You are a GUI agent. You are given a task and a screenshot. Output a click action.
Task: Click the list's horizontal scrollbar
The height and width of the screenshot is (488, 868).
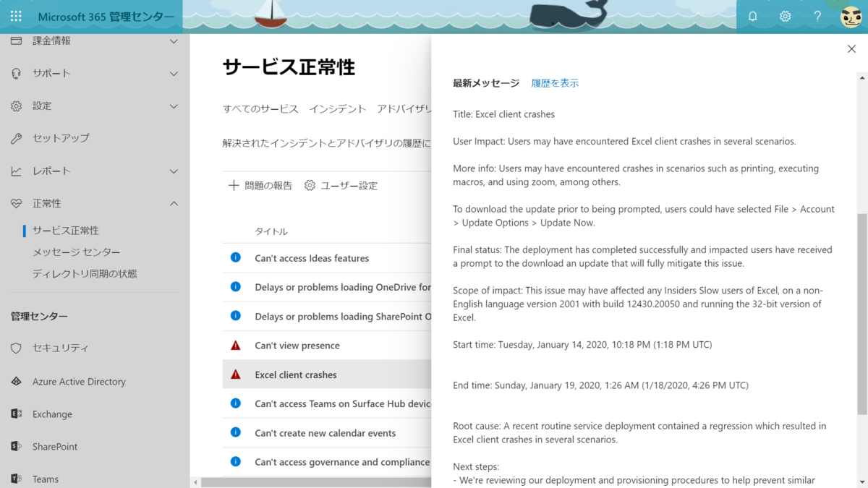tap(315, 482)
